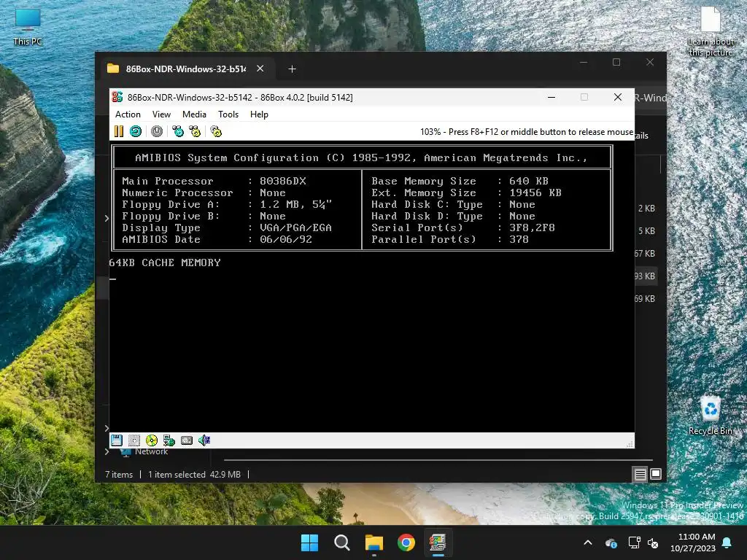Launch Google Chrome from the taskbar

point(406,542)
